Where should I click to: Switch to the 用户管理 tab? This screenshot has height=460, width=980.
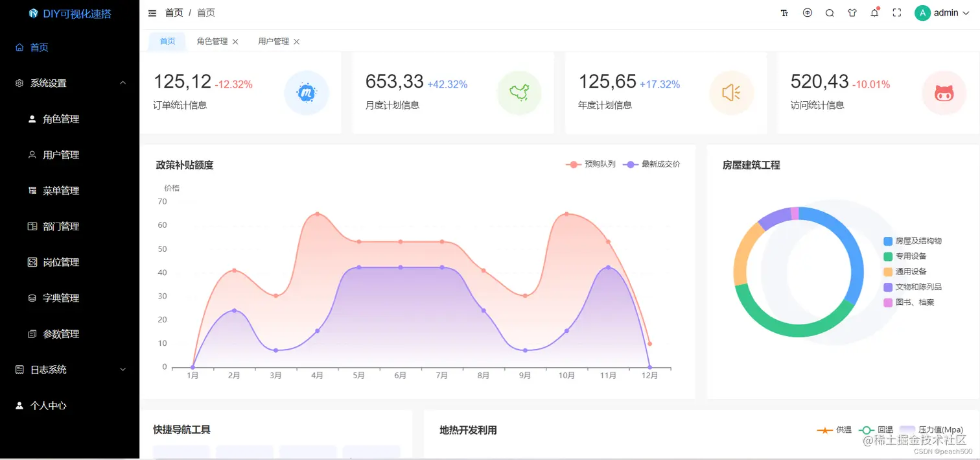coord(274,41)
